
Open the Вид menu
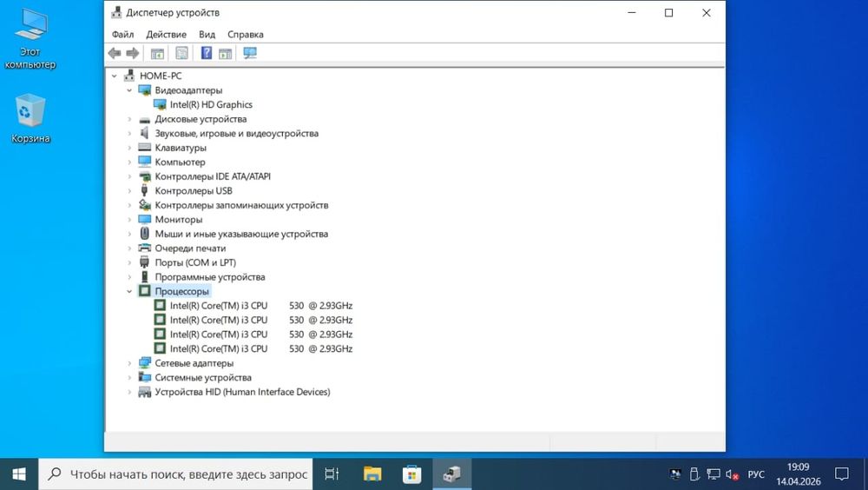click(x=207, y=35)
